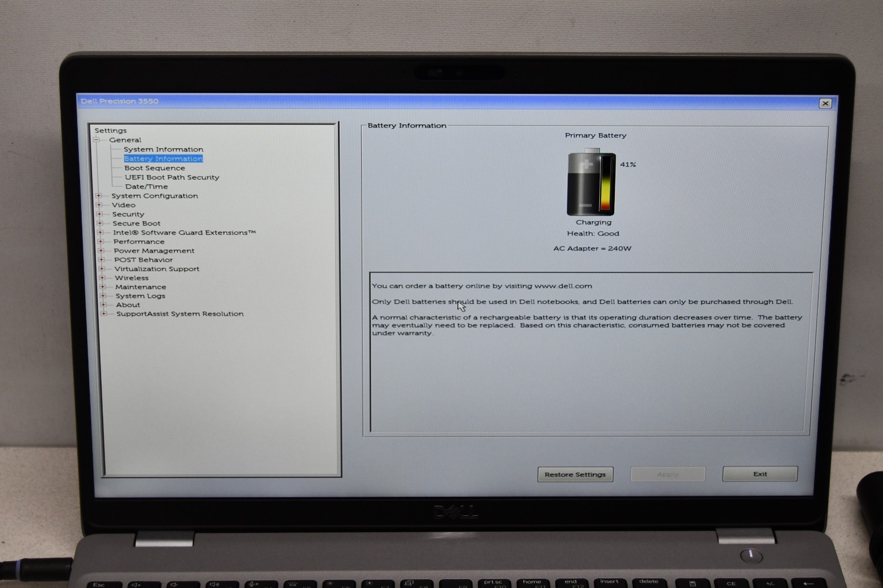883x588 pixels.
Task: Expand the Secure Boot node
Action: (100, 223)
